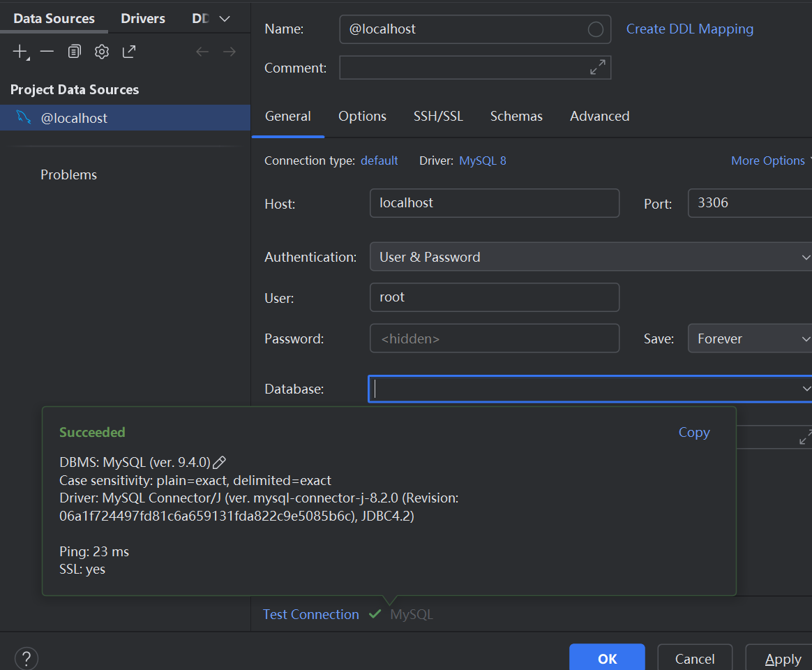Viewport: 812px width, 670px height.
Task: Switch to the Schemas tab
Action: point(516,117)
